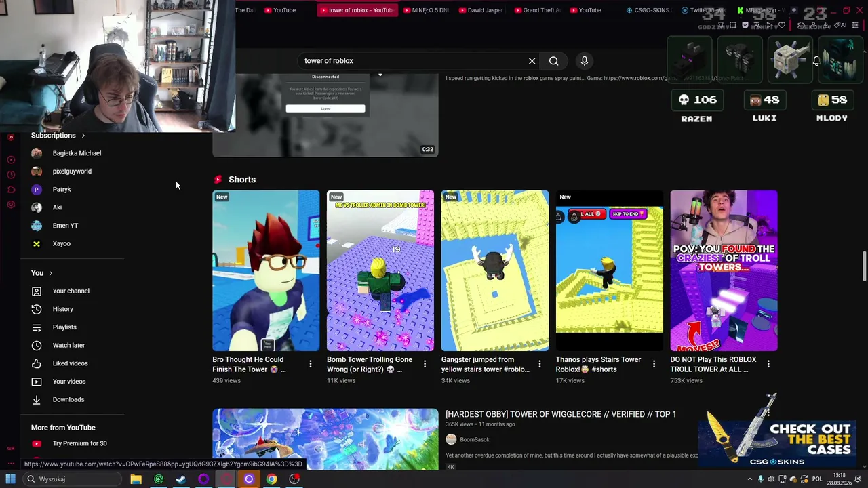Show hidden system tray icons
The width and height of the screenshot is (868, 488).
pos(750,479)
